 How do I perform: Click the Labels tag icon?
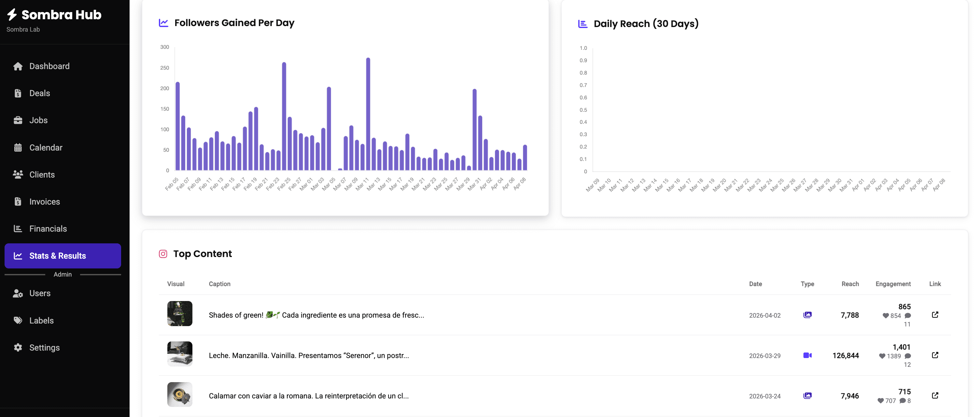point(18,320)
